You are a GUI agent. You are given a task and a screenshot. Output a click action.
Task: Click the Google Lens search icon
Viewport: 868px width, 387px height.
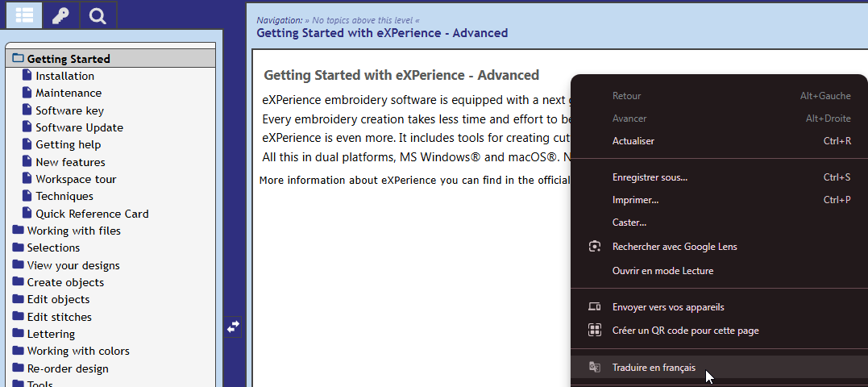click(x=595, y=247)
